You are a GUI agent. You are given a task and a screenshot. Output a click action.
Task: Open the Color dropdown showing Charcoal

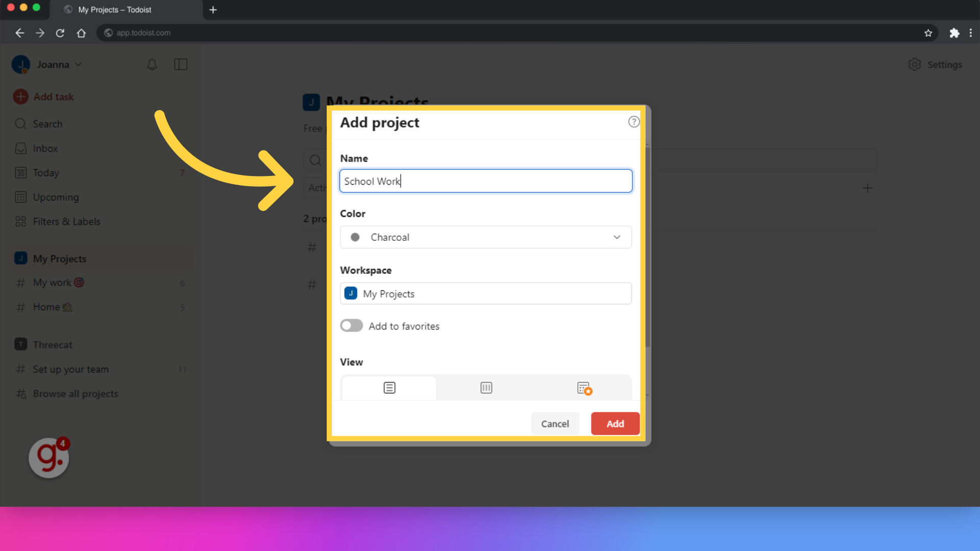(486, 237)
